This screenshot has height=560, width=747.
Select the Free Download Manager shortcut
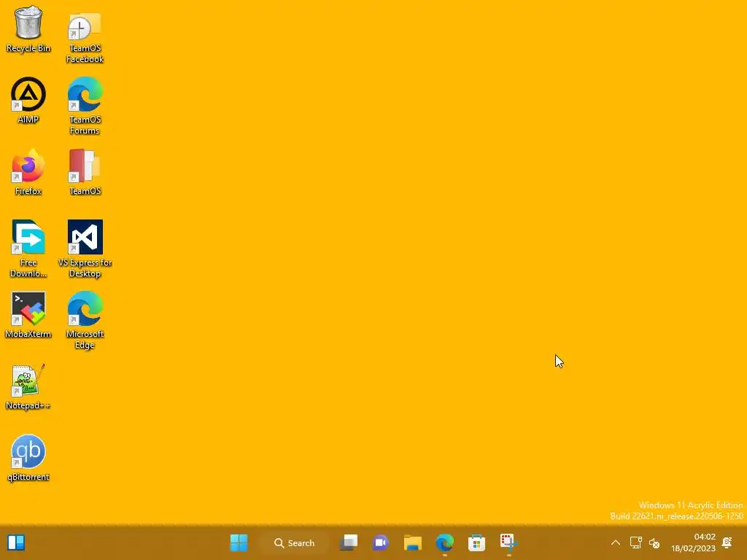point(28,249)
